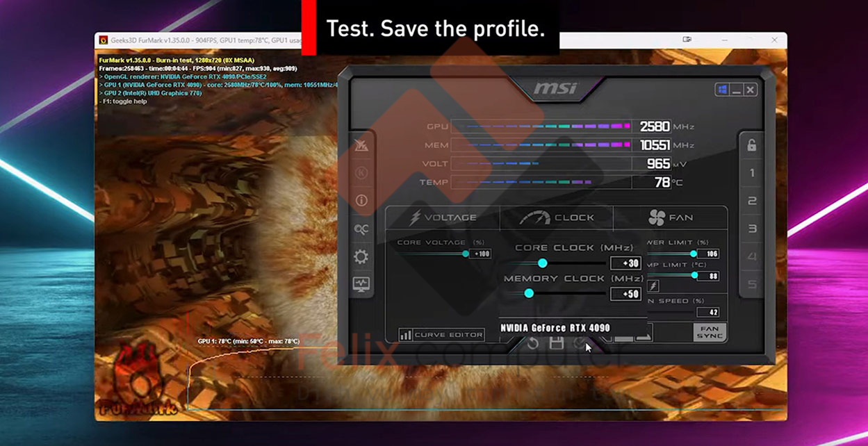Select profile slot 3

(752, 229)
